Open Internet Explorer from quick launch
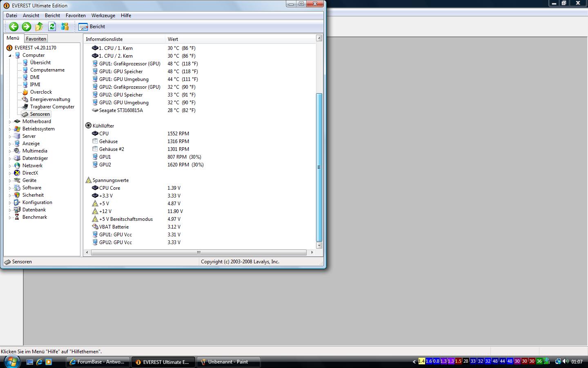The width and height of the screenshot is (588, 368). pos(39,362)
